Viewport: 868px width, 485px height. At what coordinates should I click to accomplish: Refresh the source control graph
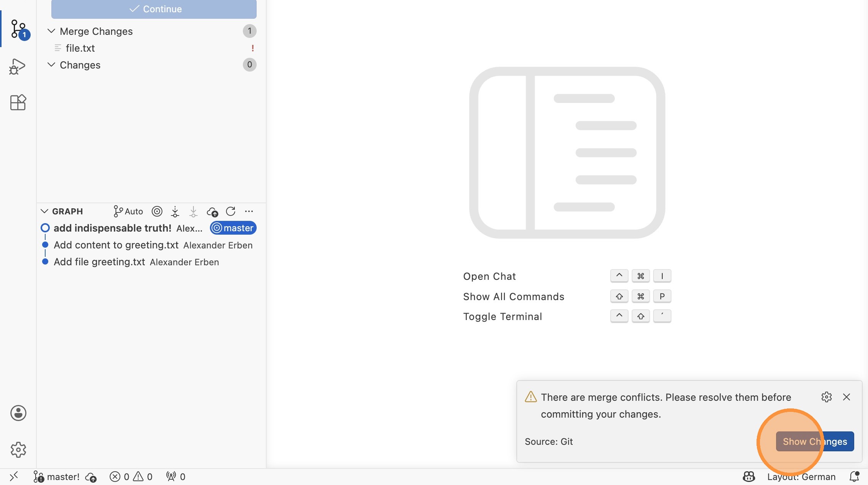point(231,211)
